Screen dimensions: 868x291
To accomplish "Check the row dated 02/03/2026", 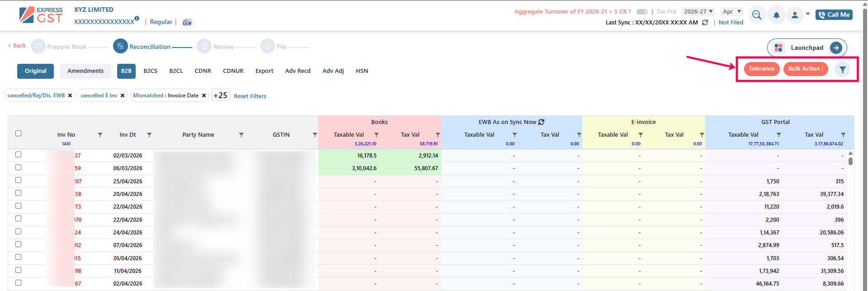I will click(19, 155).
